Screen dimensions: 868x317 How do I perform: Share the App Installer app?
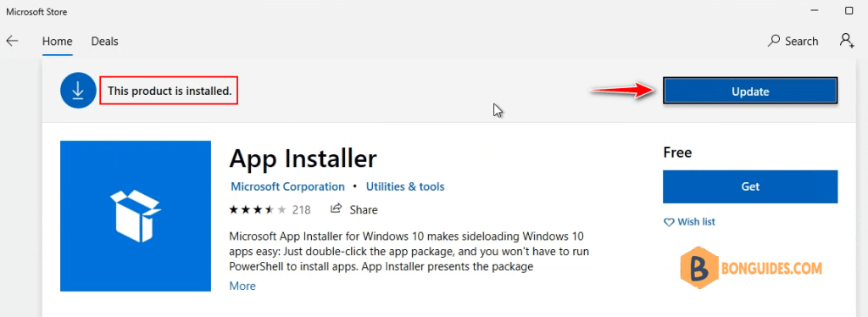[x=353, y=209]
